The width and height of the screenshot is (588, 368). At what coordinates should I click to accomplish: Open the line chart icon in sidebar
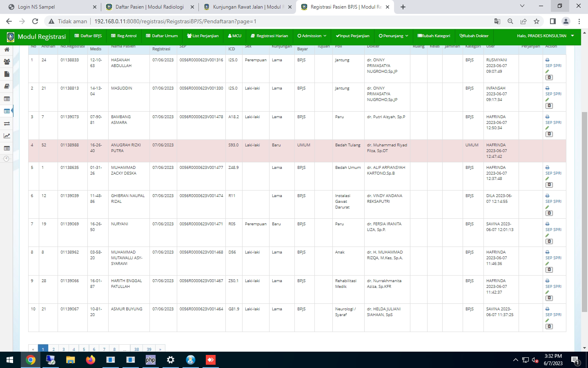(x=7, y=136)
